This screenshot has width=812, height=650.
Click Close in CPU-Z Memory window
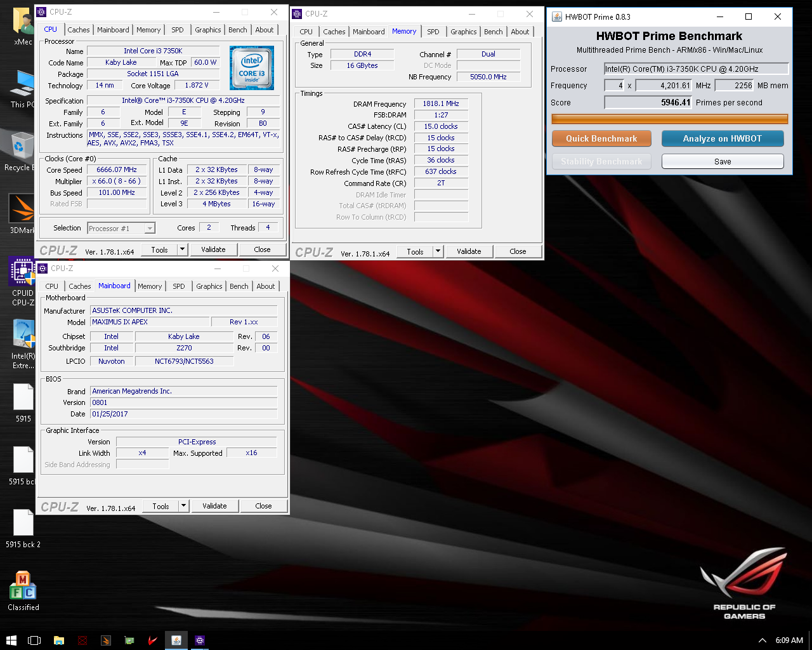coord(518,251)
